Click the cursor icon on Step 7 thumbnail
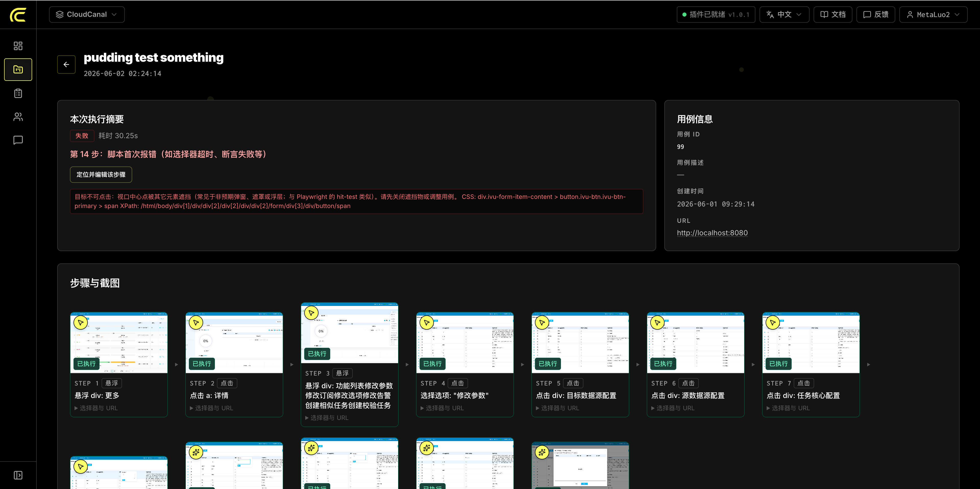Viewport: 980px width, 489px height. tap(772, 323)
